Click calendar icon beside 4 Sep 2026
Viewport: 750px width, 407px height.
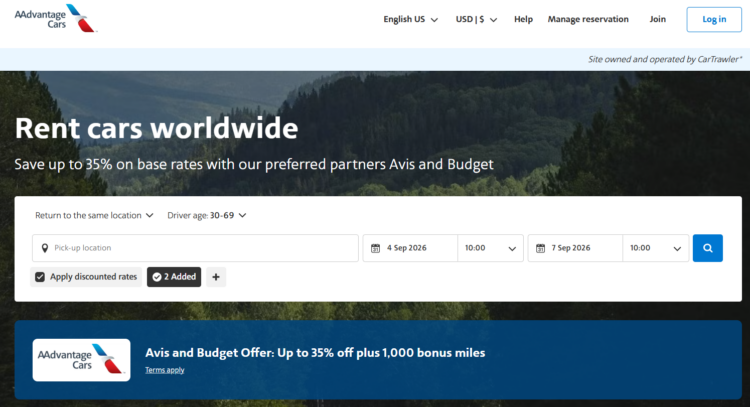click(x=375, y=248)
